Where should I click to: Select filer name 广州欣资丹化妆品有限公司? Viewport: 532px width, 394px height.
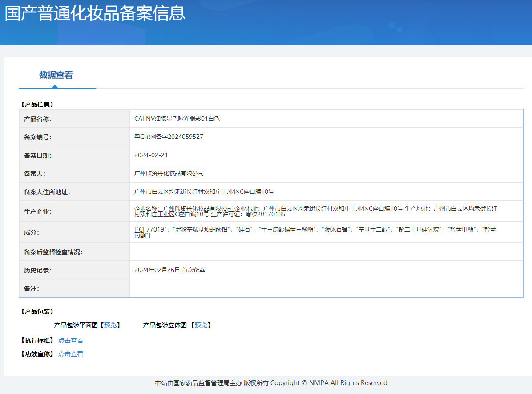pos(169,173)
